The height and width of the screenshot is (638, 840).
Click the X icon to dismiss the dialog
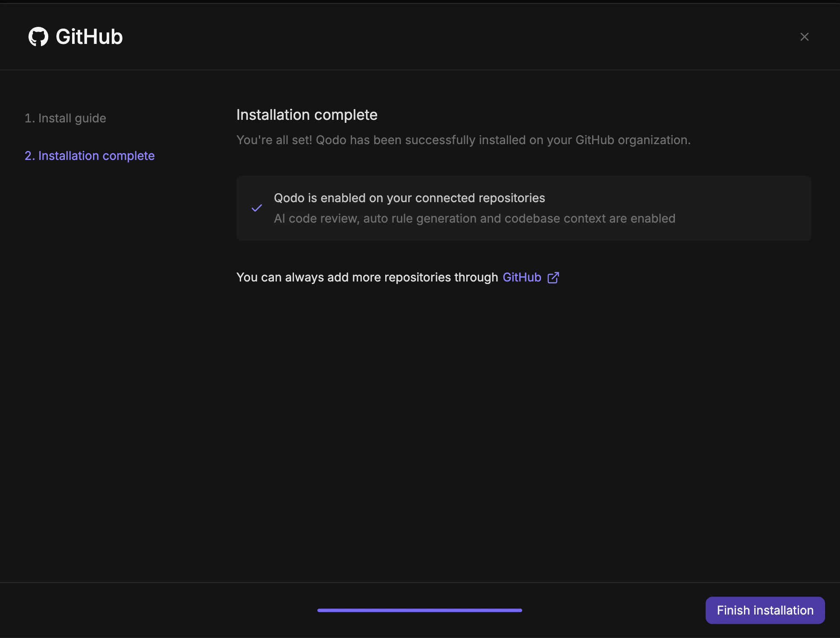coord(805,37)
